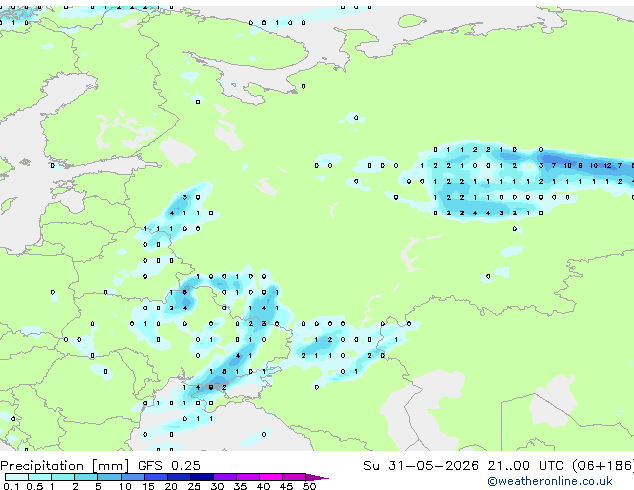Click the '0.5' legend label
The image size is (634, 490).
click(x=35, y=486)
